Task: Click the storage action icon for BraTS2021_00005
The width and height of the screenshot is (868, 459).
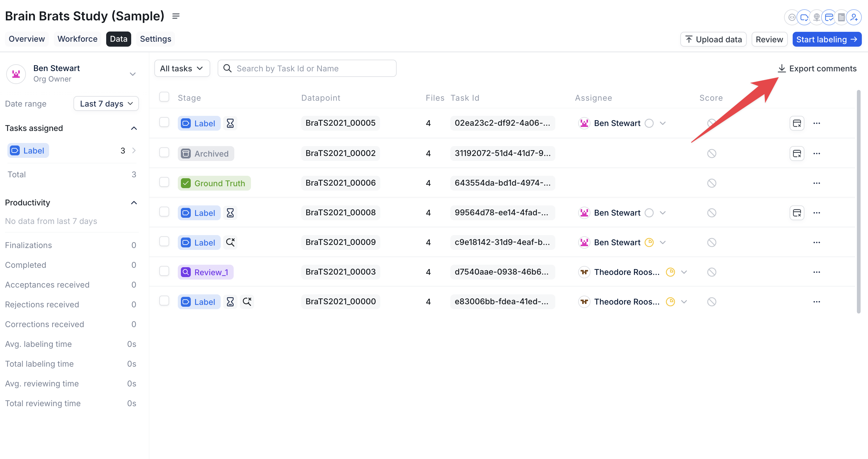Action: (x=797, y=123)
